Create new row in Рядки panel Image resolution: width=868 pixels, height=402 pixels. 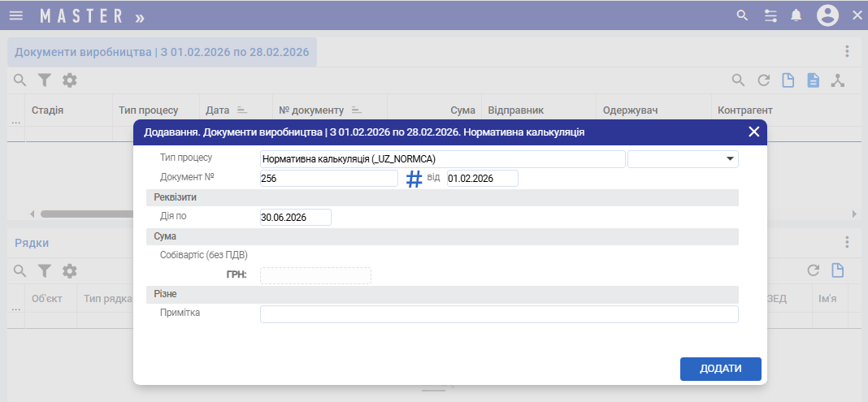(x=837, y=270)
